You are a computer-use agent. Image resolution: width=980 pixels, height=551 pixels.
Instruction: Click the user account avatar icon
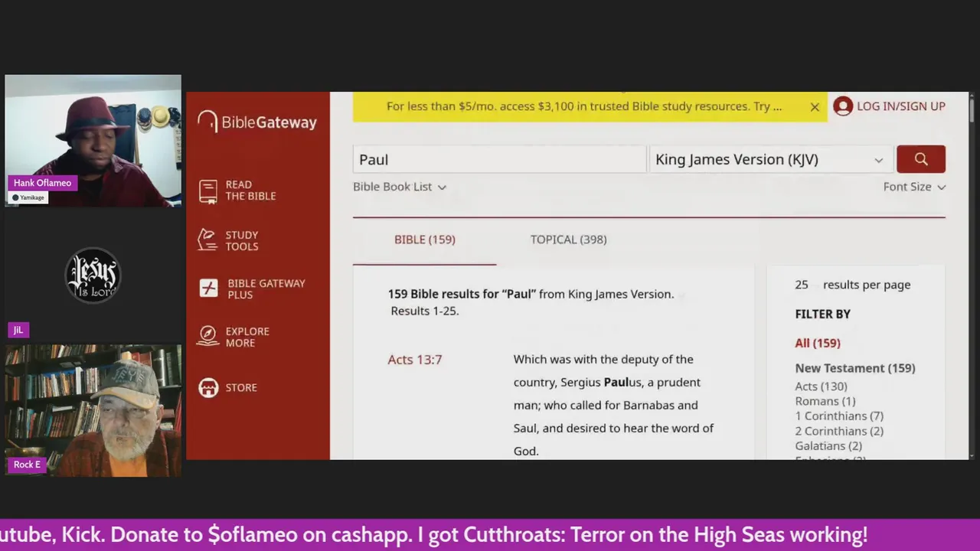[843, 106]
